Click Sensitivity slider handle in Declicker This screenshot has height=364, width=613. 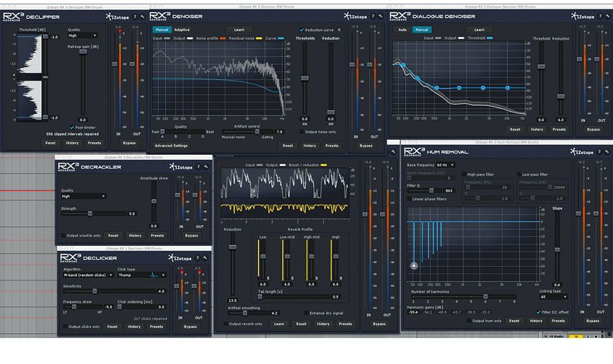(x=94, y=291)
